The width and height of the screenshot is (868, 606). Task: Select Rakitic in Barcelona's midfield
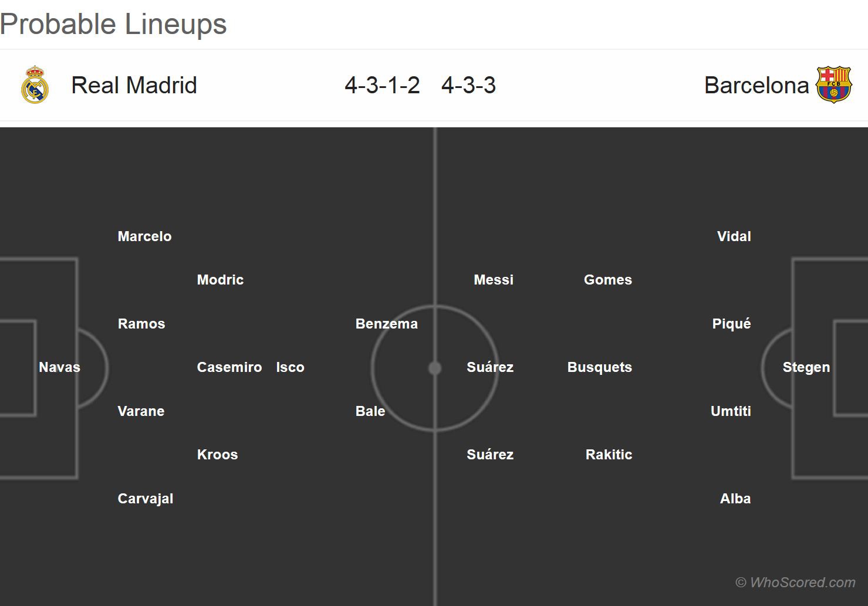(609, 455)
